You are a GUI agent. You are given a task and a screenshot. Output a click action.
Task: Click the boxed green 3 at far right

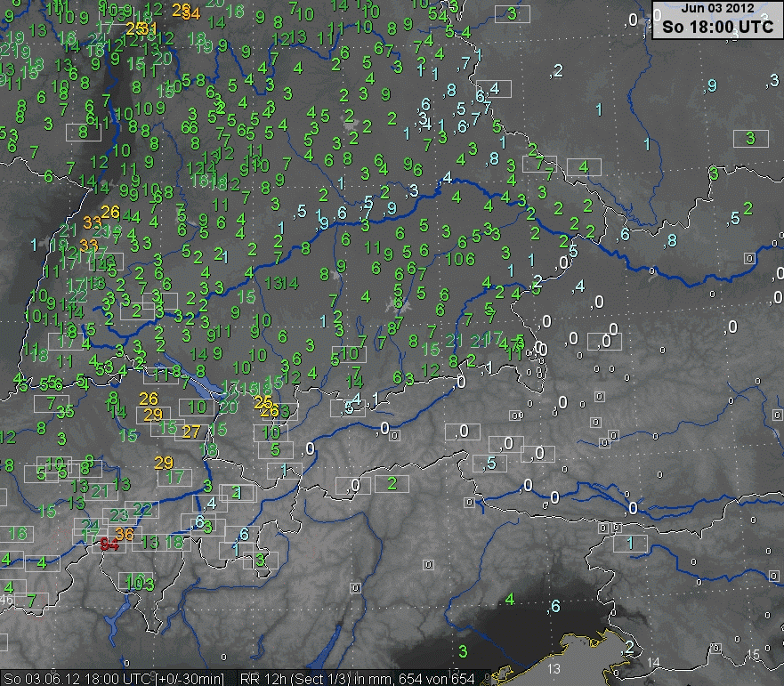pyautogui.click(x=750, y=138)
